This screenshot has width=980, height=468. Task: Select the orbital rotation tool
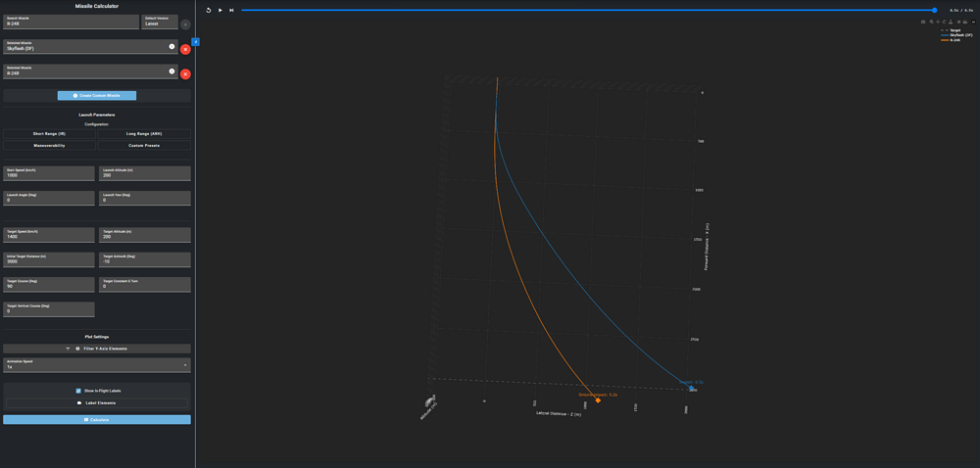(945, 22)
